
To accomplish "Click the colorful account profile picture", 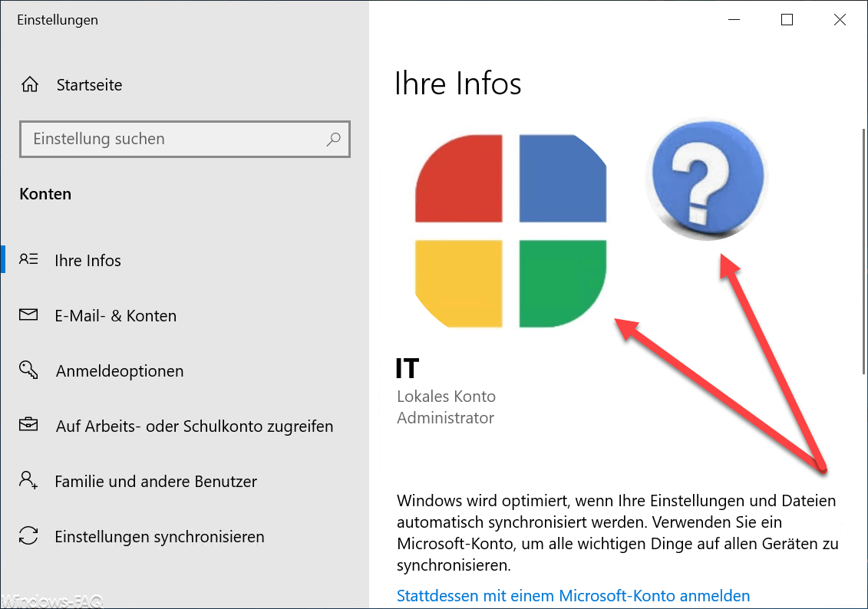I will click(x=510, y=229).
